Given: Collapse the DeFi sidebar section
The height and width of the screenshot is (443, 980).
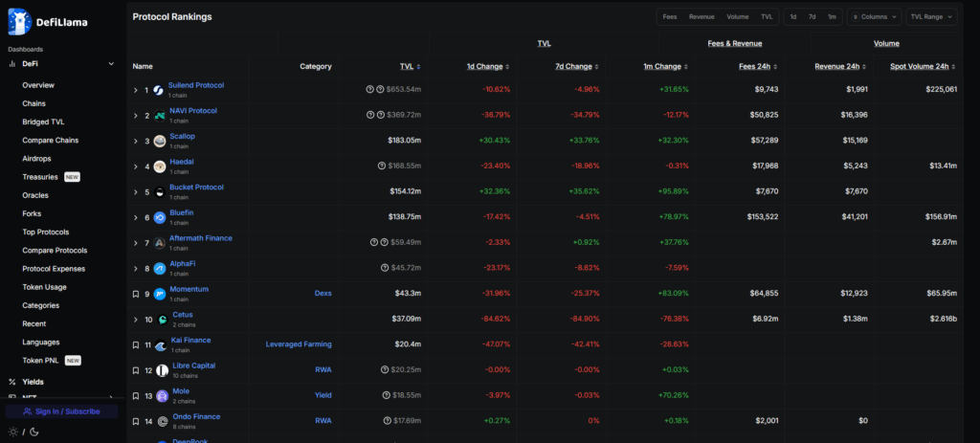Looking at the screenshot, I should point(111,64).
